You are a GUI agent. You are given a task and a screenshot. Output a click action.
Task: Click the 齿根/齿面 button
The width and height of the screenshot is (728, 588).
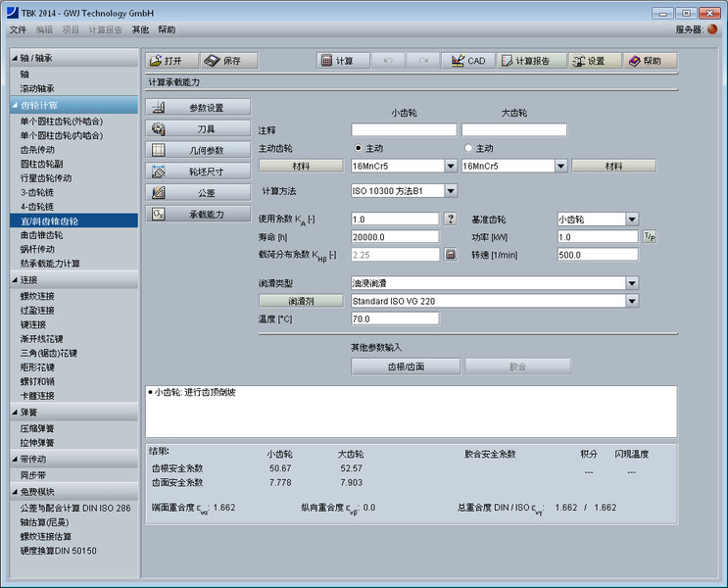(406, 367)
